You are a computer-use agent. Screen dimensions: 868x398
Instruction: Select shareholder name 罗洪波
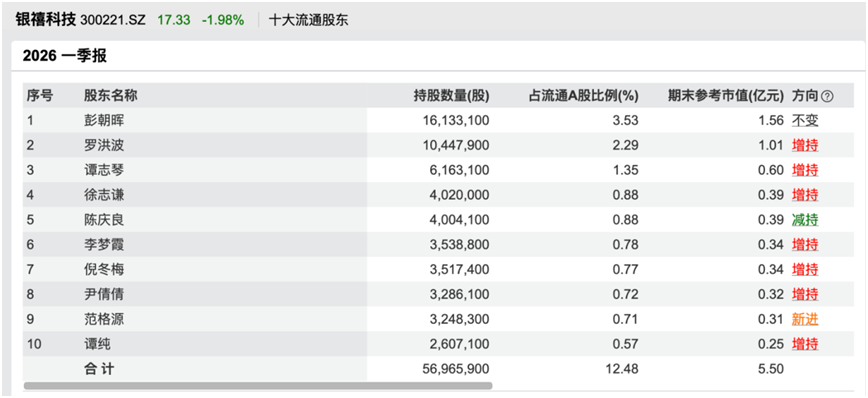(x=104, y=146)
